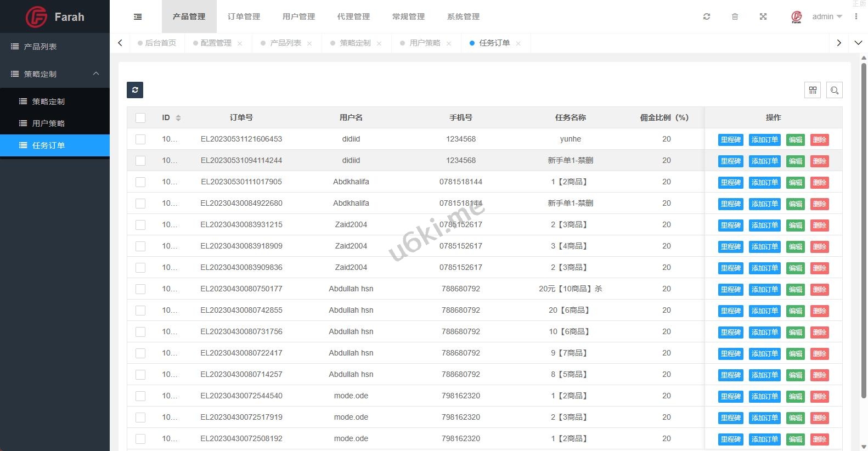Select checkbox for order EL20230430080750177
This screenshot has width=868, height=451.
pos(140,289)
